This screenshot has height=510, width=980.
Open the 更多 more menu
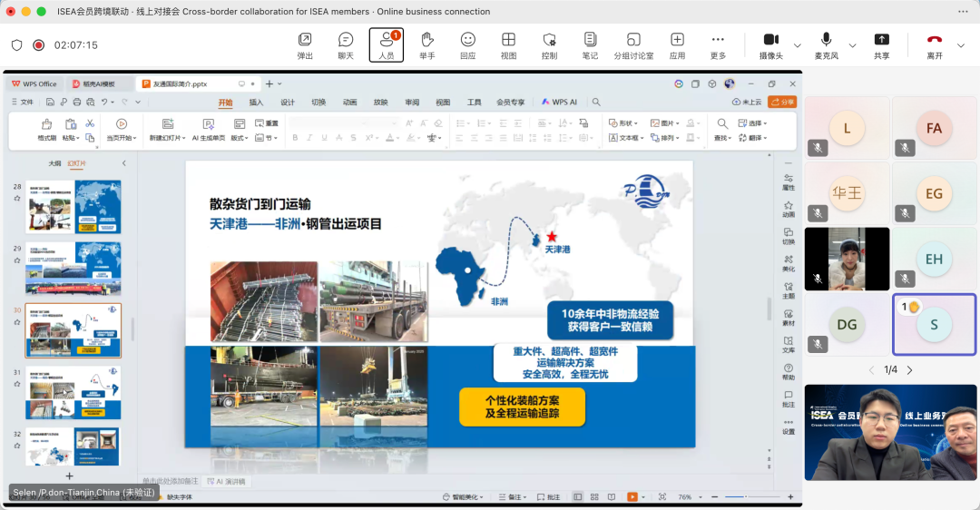[x=718, y=45]
